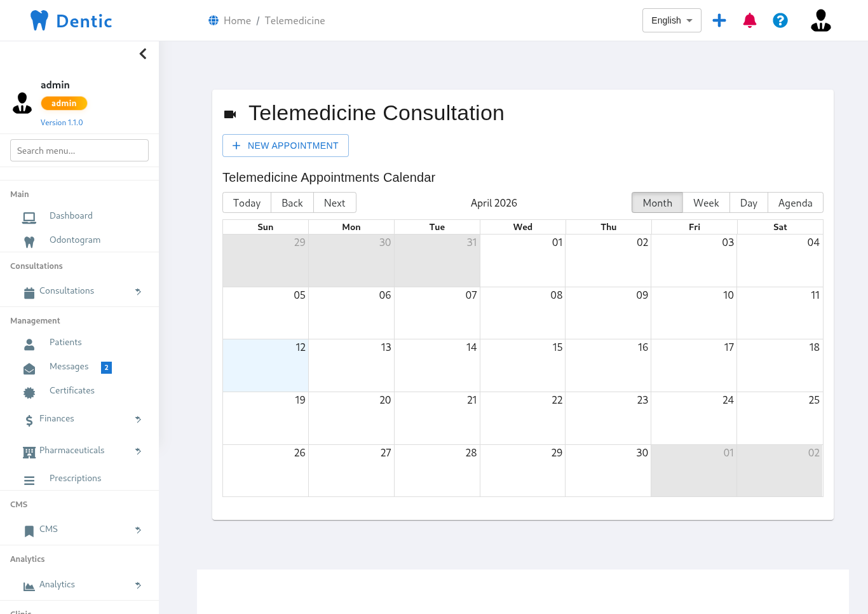The image size is (868, 614).
Task: Expand the Consultations submenu
Action: pos(138,291)
